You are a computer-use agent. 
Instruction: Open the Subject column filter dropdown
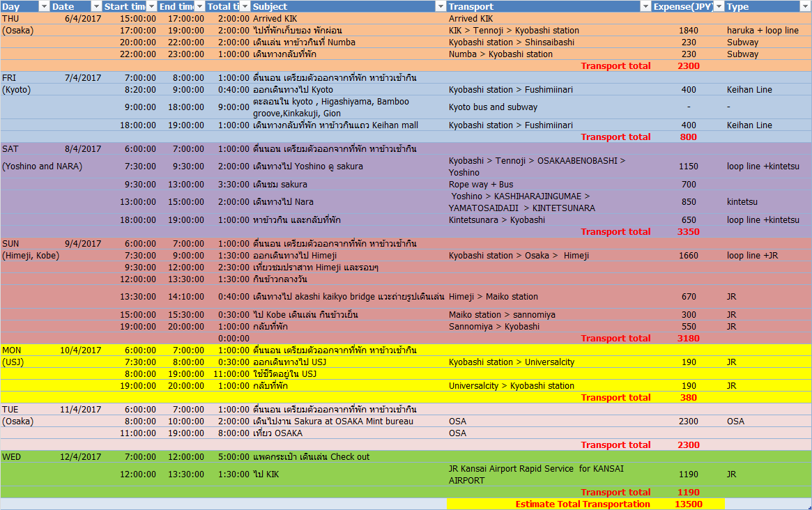click(441, 6)
